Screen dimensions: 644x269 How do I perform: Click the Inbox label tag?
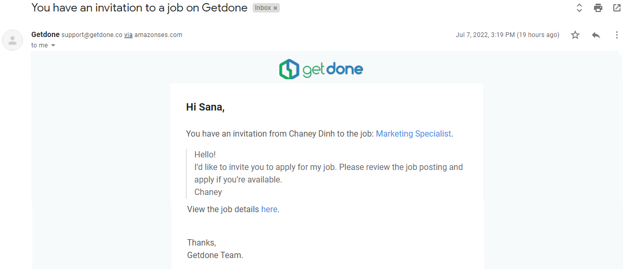pyautogui.click(x=263, y=8)
